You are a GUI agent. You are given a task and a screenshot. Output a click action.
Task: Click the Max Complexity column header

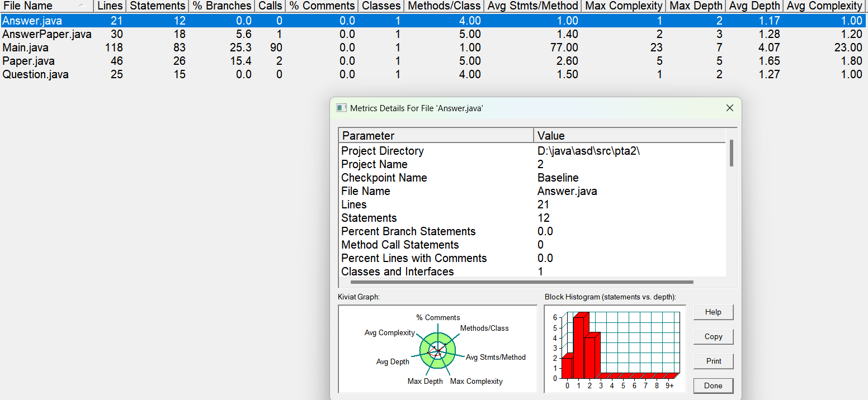click(x=624, y=6)
